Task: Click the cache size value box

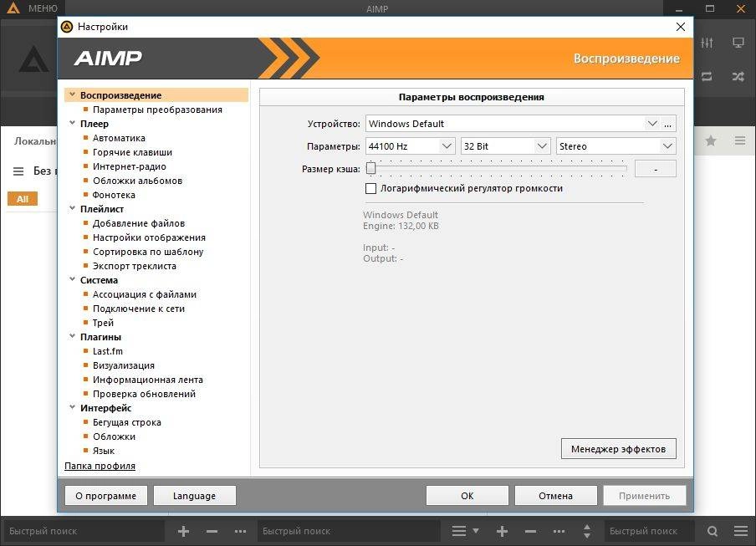Action: pyautogui.click(x=656, y=169)
